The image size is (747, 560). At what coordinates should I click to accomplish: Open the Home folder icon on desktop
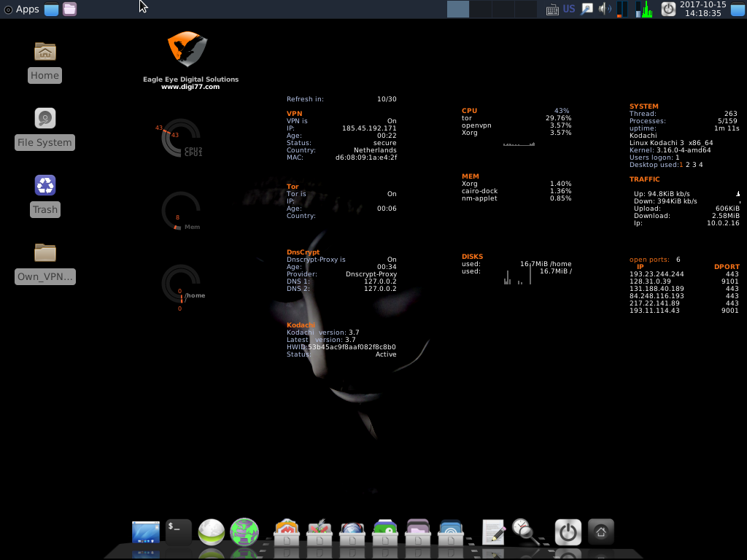coord(44,63)
